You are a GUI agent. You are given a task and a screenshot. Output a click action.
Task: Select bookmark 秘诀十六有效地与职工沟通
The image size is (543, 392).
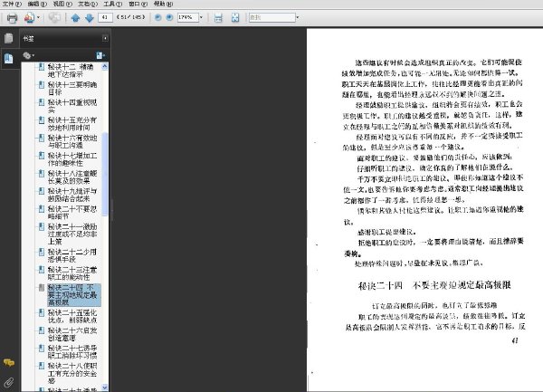(72, 141)
